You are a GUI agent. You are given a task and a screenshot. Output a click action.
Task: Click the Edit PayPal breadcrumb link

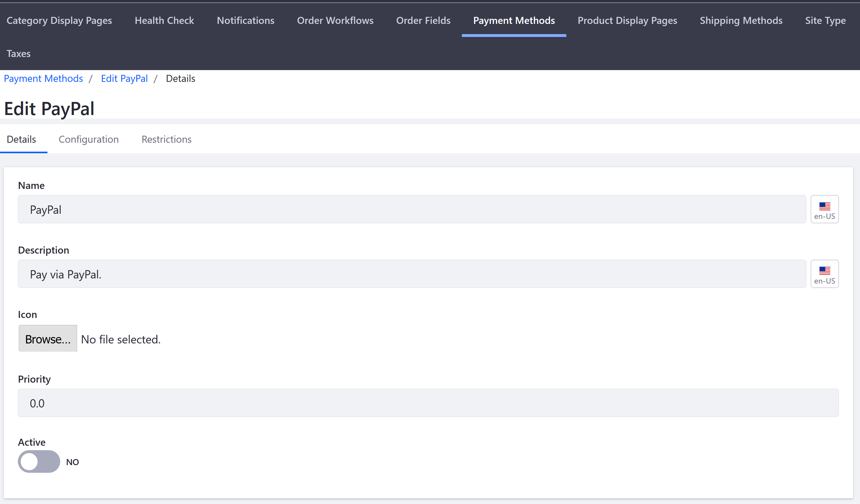pyautogui.click(x=124, y=79)
